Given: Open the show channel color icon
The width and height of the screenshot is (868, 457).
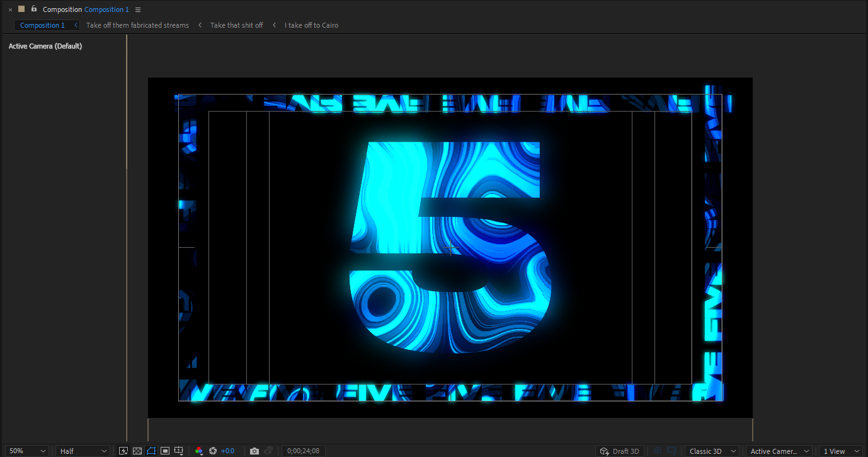Looking at the screenshot, I should [x=199, y=451].
